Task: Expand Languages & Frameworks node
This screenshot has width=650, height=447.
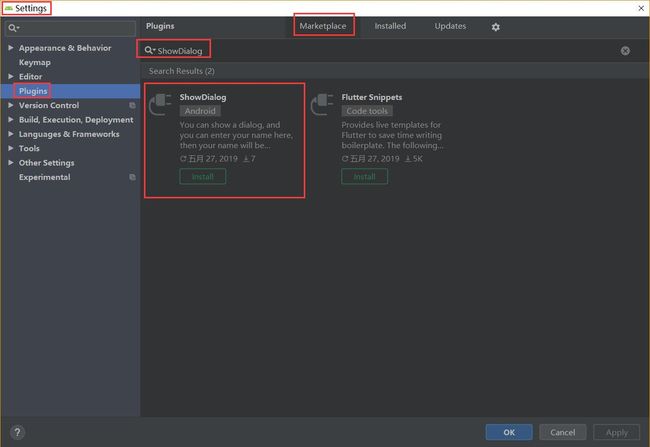Action: point(11,134)
